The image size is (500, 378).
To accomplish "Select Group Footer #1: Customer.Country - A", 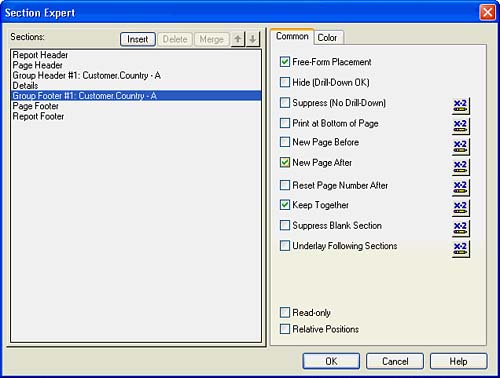I will [136, 96].
